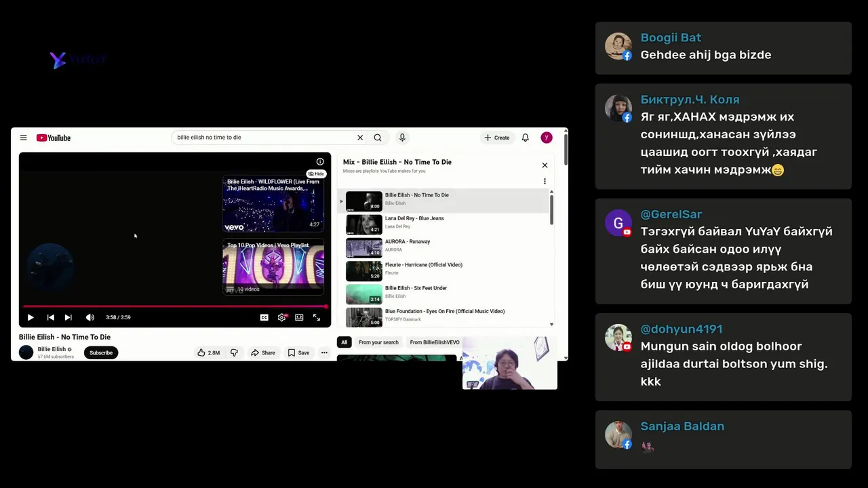Viewport: 868px width, 488px height.
Task: Open YouTube hamburger guide menu
Action: pyautogui.click(x=23, y=138)
